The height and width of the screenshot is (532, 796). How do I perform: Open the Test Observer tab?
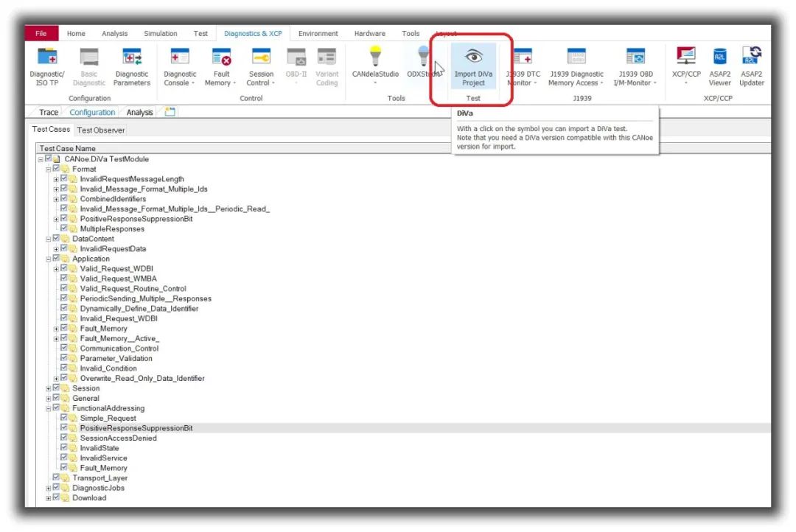click(100, 130)
